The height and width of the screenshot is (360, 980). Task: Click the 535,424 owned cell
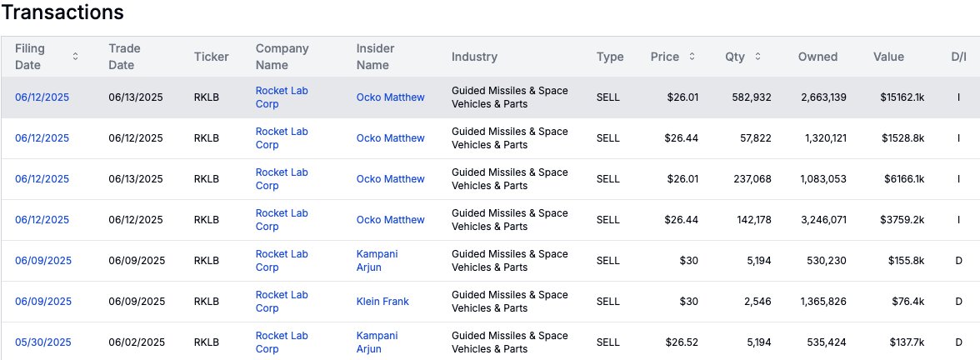coord(827,342)
